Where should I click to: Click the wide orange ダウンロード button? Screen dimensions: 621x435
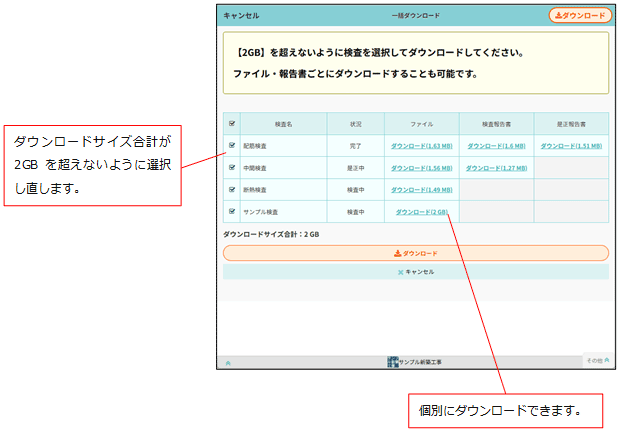click(416, 253)
